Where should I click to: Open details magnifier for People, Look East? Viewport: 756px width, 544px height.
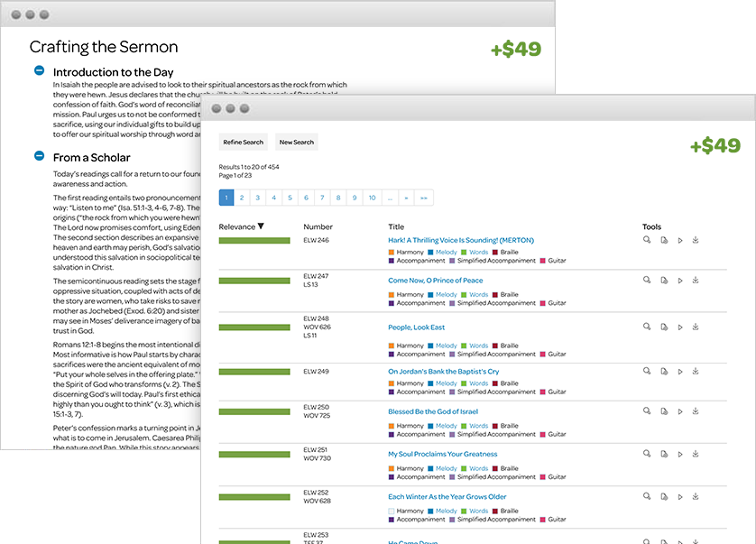pyautogui.click(x=647, y=327)
